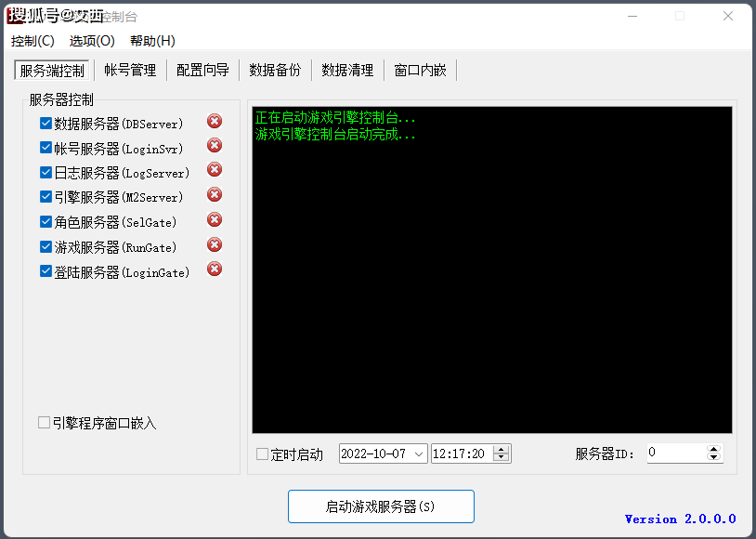
Task: Uncheck the 数据服务器 (DBServer) checkbox
Action: 46,123
